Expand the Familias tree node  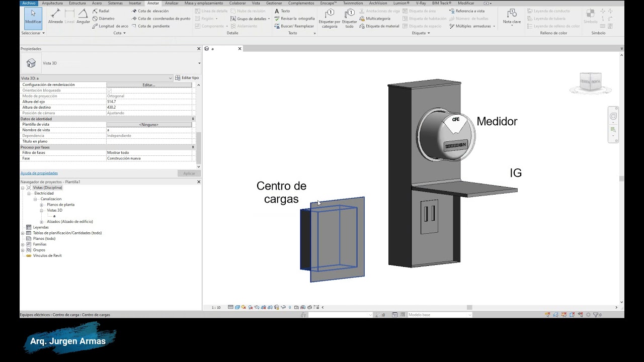(23, 244)
